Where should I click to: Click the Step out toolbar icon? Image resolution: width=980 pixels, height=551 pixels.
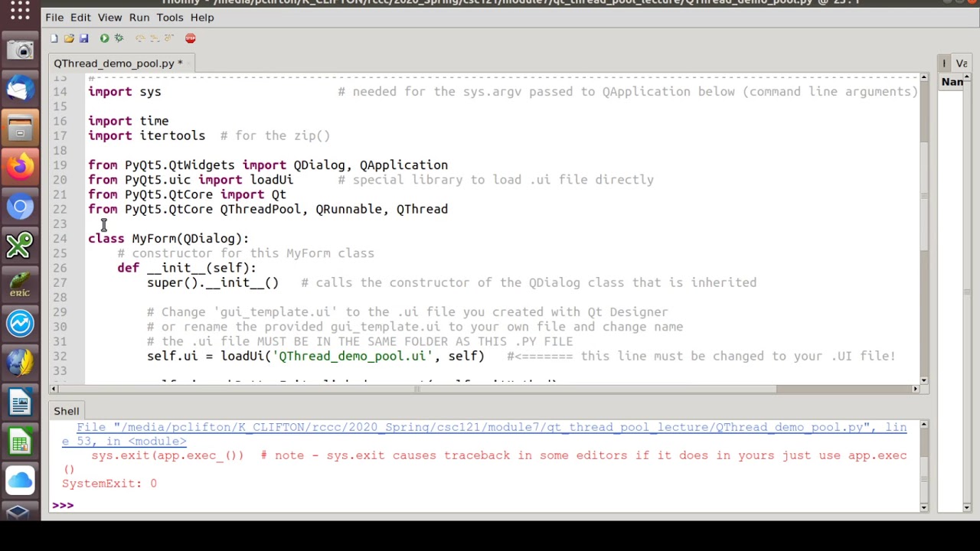168,38
